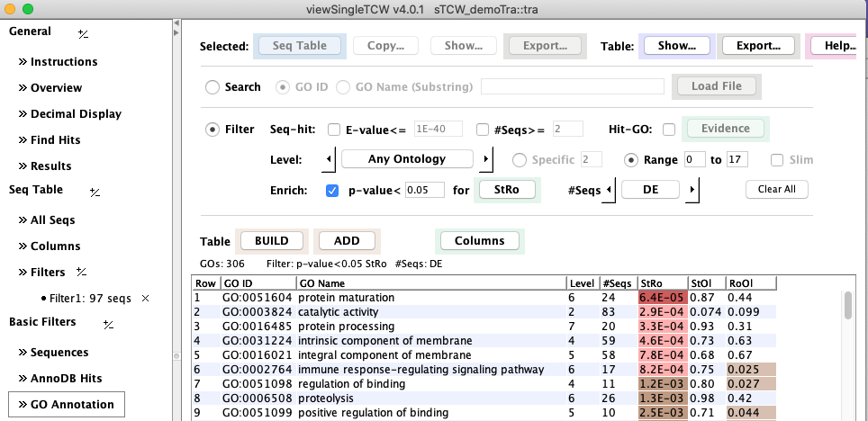
Task: Click the Filters expand/collapse icon
Action: [81, 272]
